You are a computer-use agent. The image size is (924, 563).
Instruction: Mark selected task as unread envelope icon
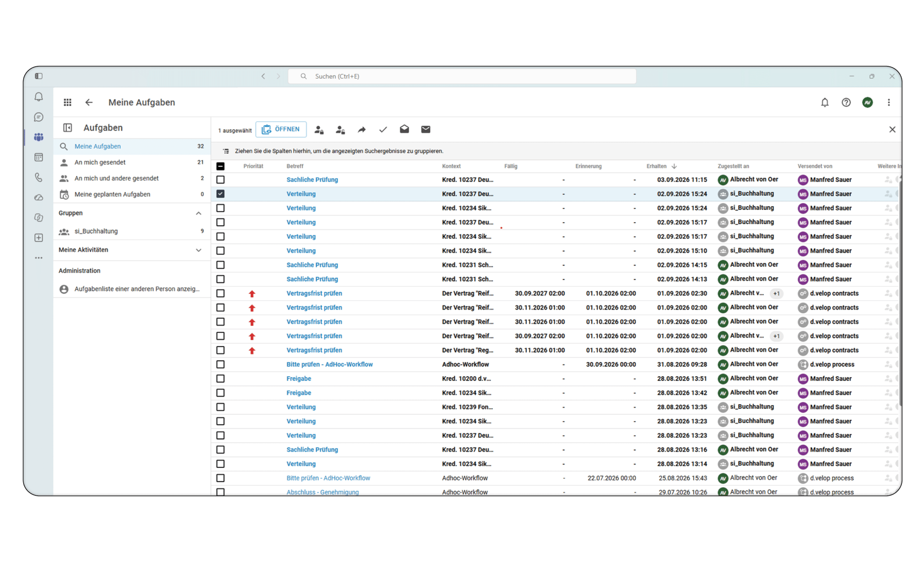tap(426, 130)
